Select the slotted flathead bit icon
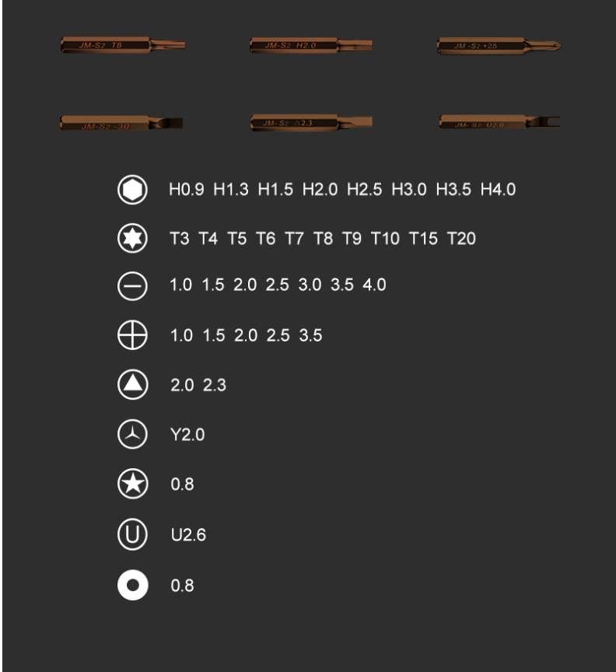Image resolution: width=616 pixels, height=672 pixels. (x=132, y=286)
